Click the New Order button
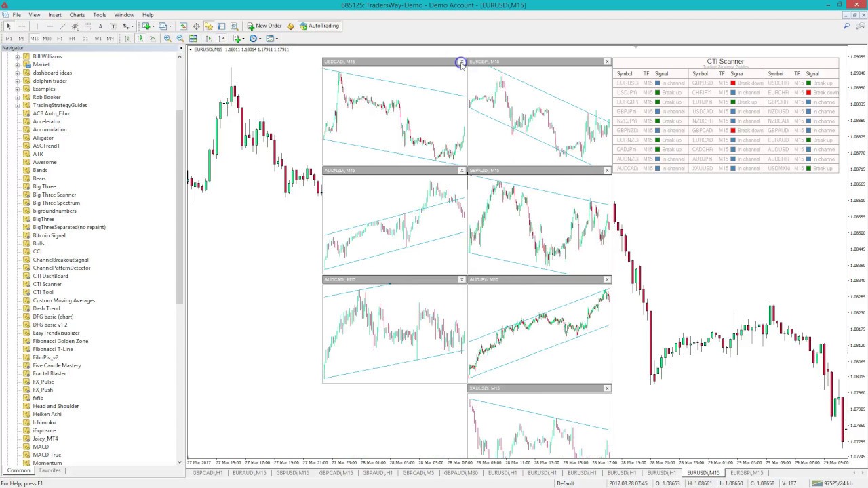 264,26
